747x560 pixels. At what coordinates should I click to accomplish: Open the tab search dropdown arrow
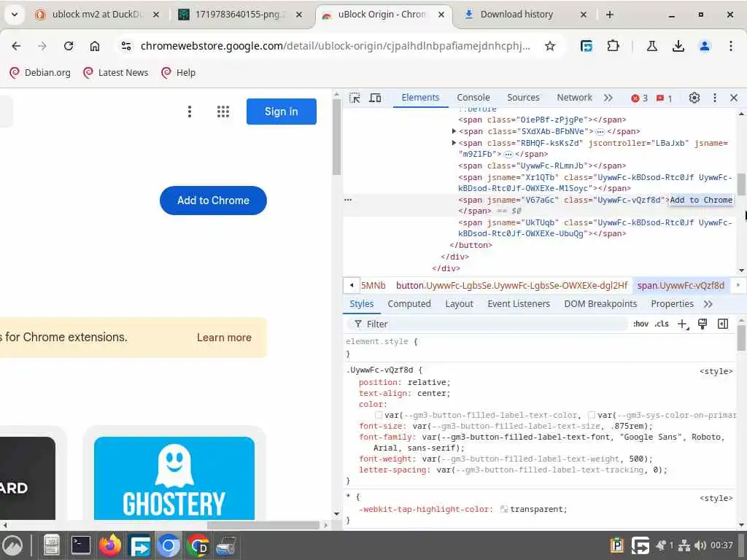tap(15, 15)
